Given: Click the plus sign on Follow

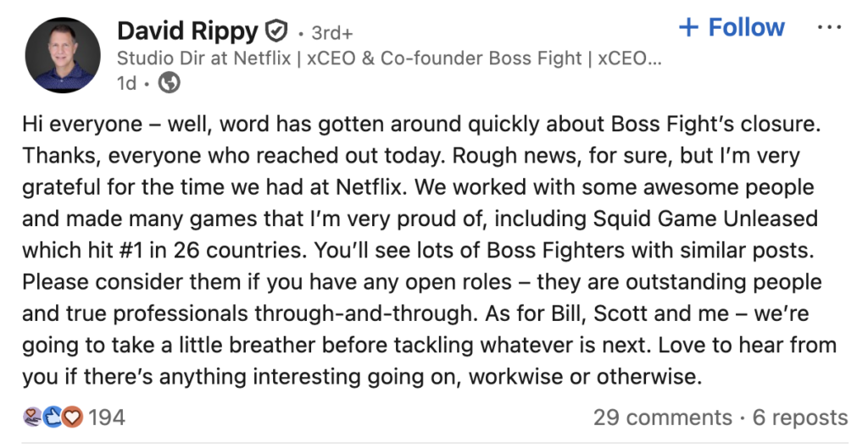Looking at the screenshot, I should tap(689, 28).
